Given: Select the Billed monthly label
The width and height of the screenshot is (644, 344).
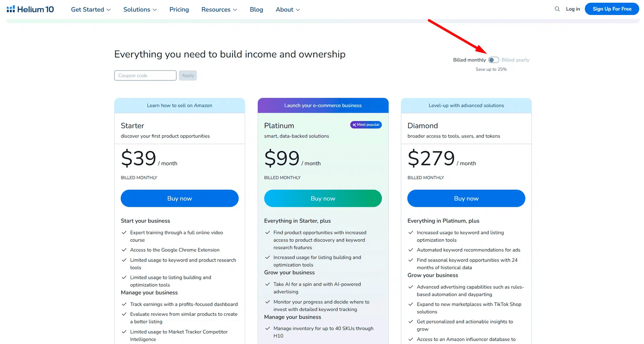Looking at the screenshot, I should click(469, 60).
